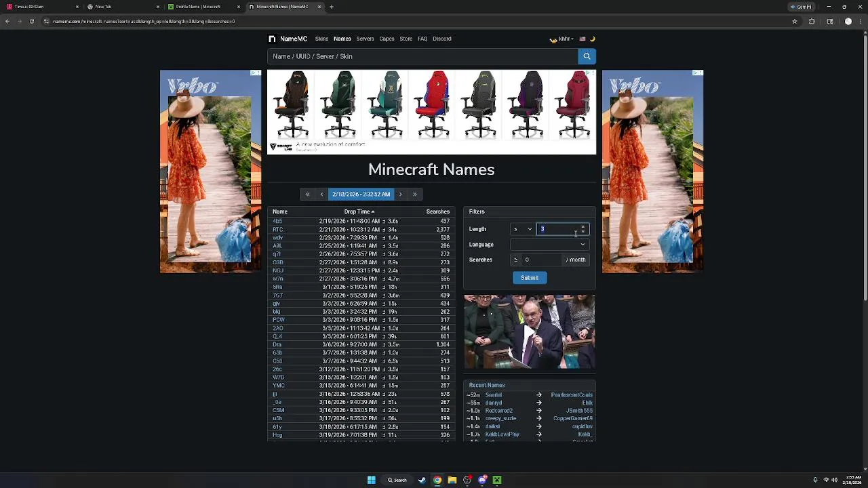Open the NameMC home logo
The width and height of the screenshot is (868, 488).
click(288, 39)
